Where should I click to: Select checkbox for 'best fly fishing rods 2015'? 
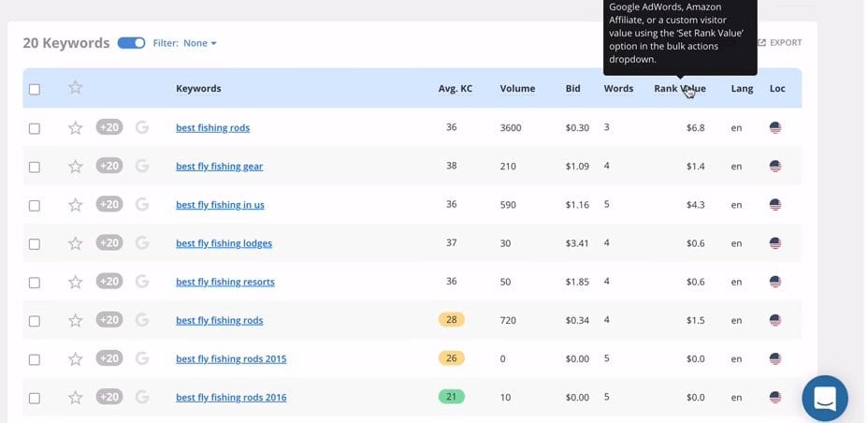pos(35,359)
